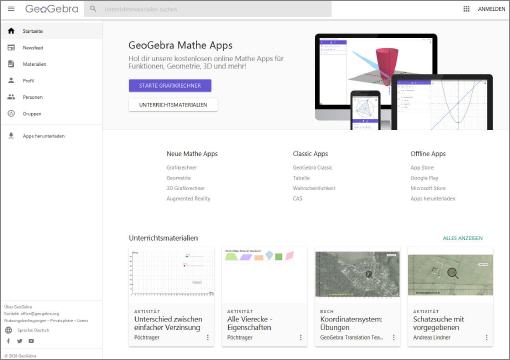
Task: Open the Twitter icon in footer
Action: pyautogui.click(x=20, y=341)
